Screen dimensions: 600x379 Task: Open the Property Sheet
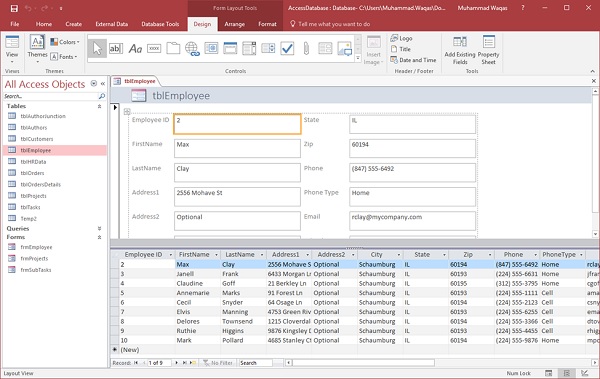488,50
